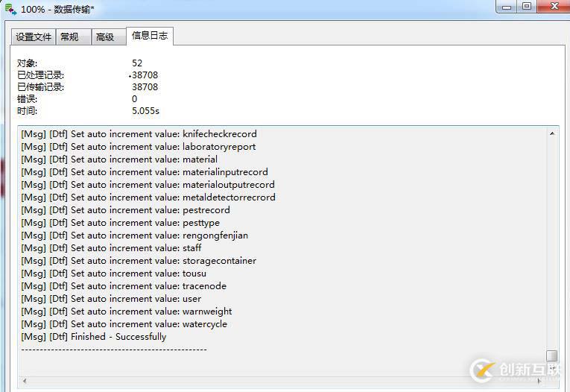Switch to the 常规 tab
The width and height of the screenshot is (570, 392).
click(69, 37)
